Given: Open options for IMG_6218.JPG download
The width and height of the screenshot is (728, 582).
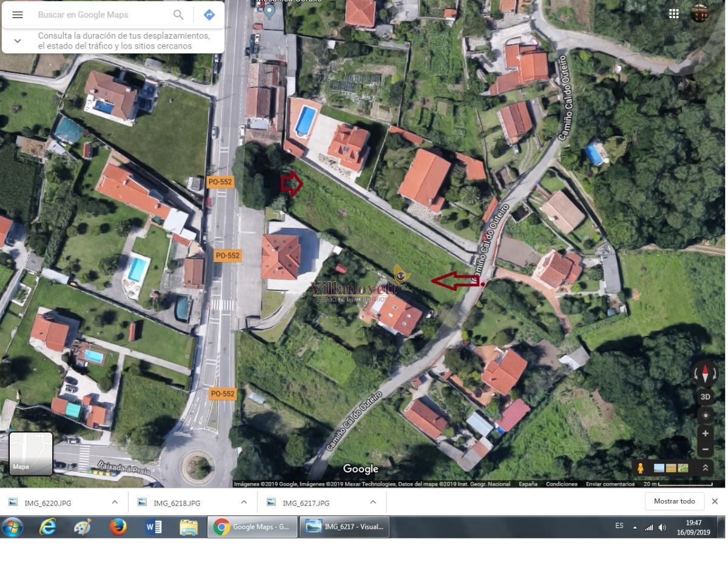Looking at the screenshot, I should pyautogui.click(x=244, y=502).
